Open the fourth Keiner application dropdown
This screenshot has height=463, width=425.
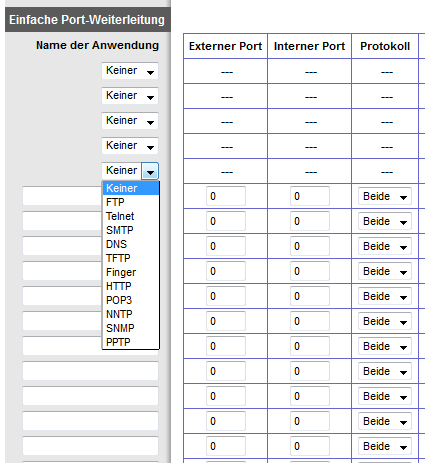coord(130,146)
